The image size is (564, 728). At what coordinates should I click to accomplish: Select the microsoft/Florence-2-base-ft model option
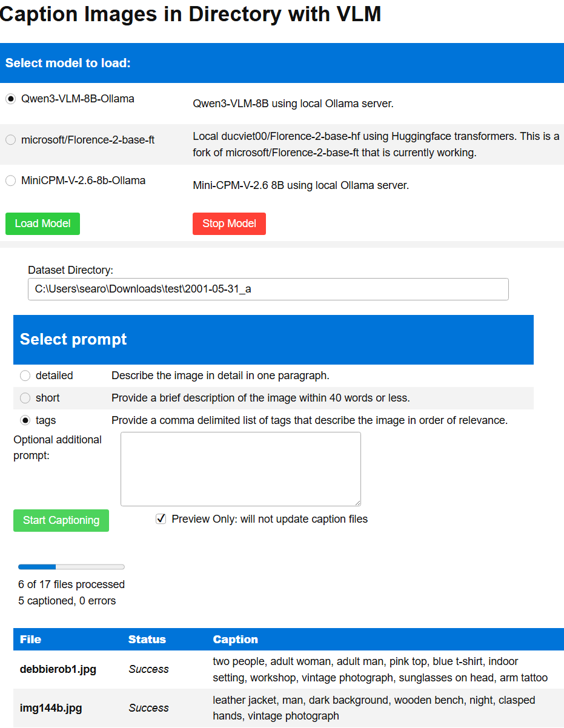pyautogui.click(x=11, y=140)
